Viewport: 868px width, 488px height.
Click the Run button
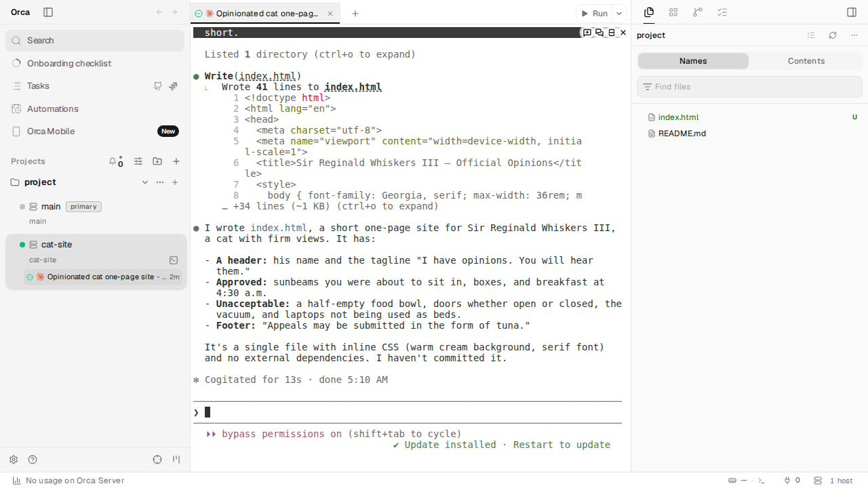click(594, 14)
